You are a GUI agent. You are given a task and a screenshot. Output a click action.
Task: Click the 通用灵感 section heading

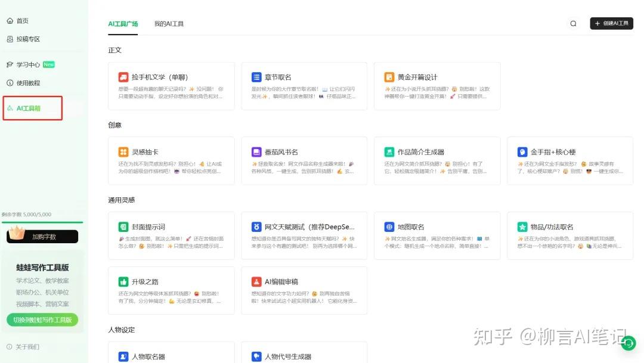click(122, 200)
